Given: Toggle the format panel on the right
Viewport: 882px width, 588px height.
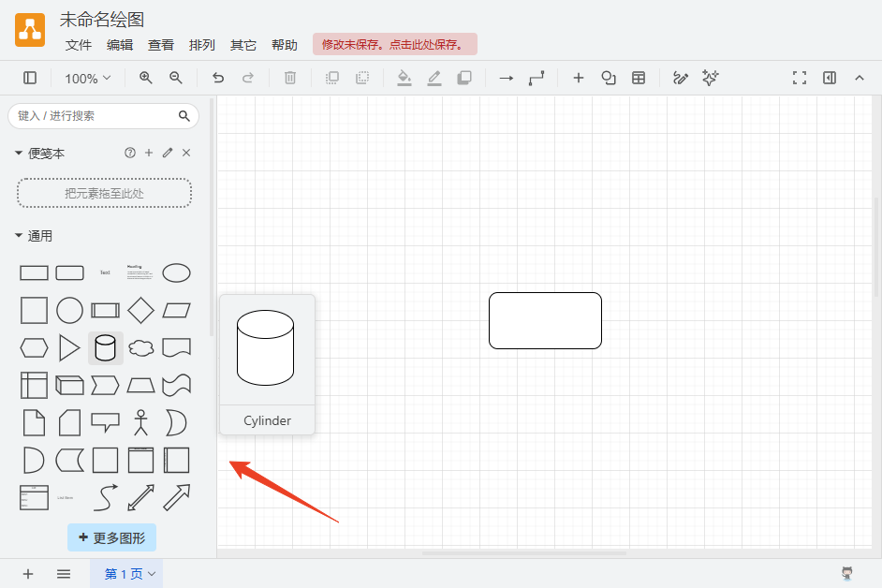Looking at the screenshot, I should [x=830, y=78].
